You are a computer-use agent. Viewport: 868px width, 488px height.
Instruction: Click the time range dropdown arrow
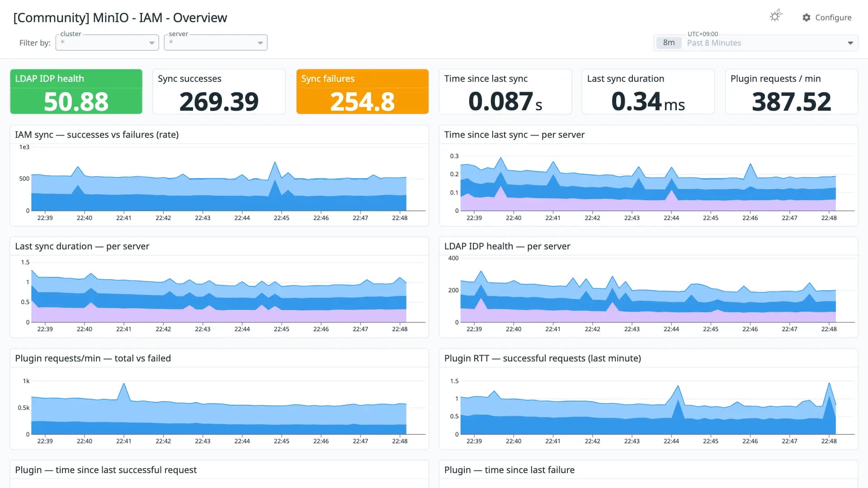(x=850, y=43)
